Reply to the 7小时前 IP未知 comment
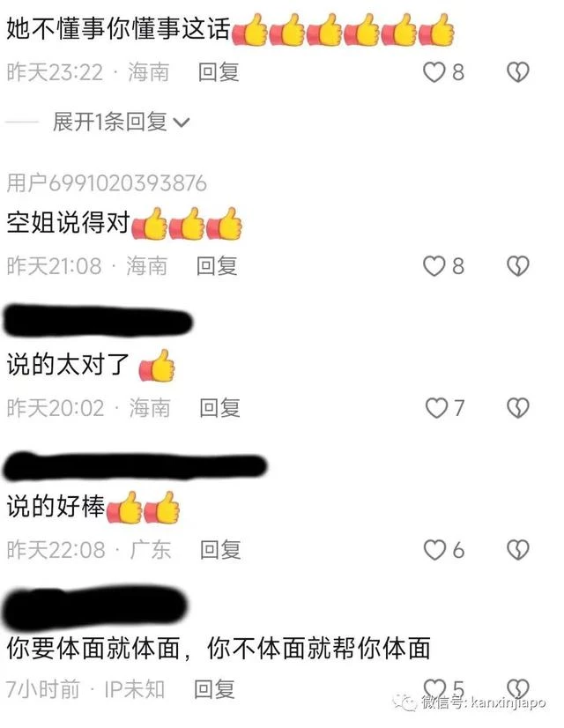 (214, 688)
